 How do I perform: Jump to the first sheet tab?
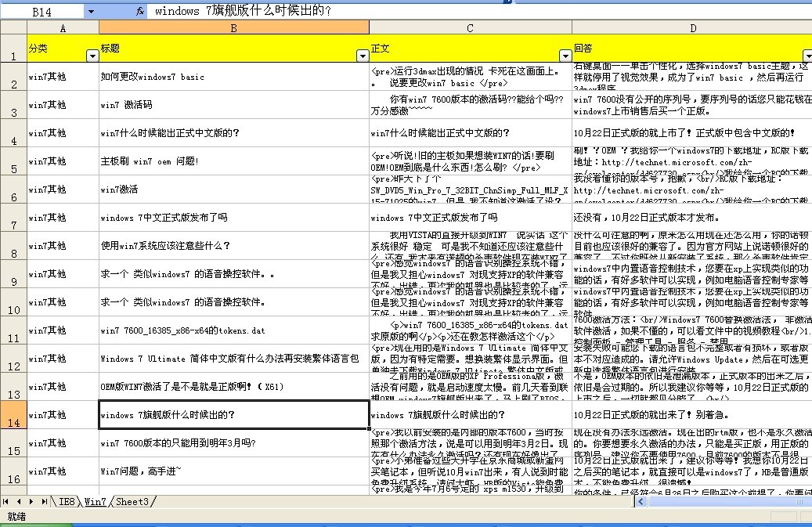[x=7, y=501]
